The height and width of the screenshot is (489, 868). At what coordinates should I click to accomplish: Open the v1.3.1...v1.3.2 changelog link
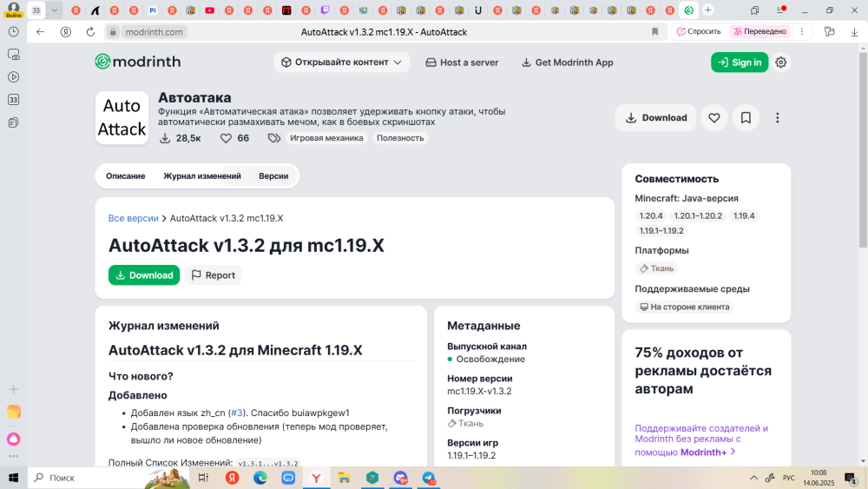(268, 464)
